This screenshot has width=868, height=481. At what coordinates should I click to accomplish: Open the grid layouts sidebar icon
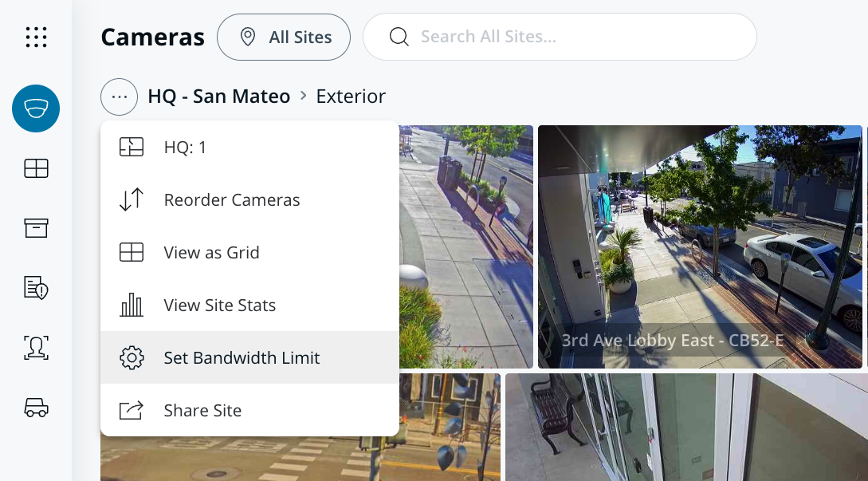pos(36,168)
